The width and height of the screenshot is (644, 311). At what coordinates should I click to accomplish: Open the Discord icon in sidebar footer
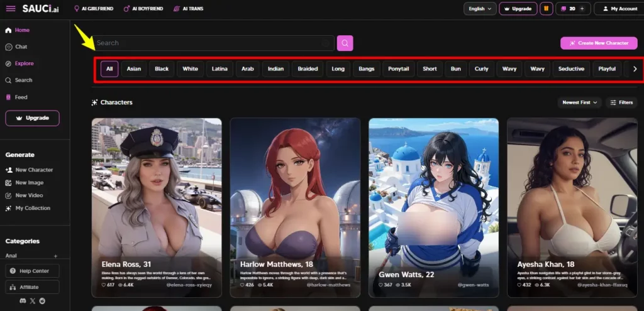click(23, 301)
